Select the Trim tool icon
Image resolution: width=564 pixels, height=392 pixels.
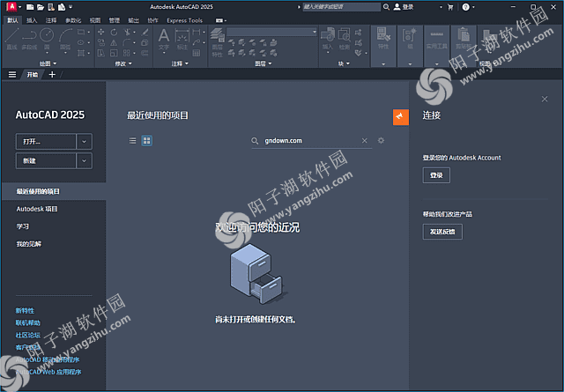click(127, 32)
